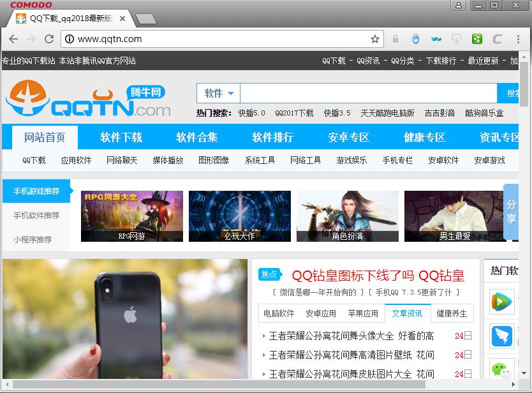
Task: Open the 下载排行 top bar link
Action: click(x=441, y=61)
